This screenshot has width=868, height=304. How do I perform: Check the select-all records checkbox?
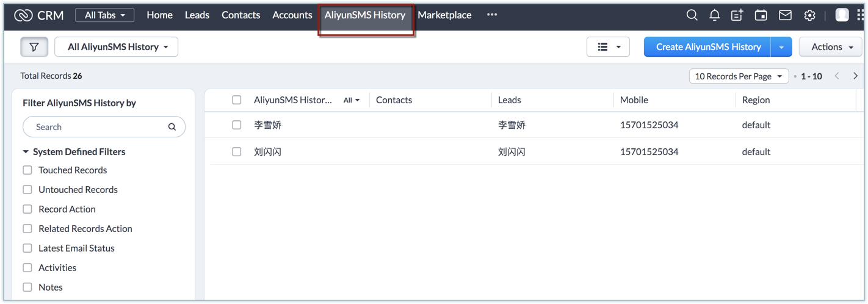coord(237,100)
